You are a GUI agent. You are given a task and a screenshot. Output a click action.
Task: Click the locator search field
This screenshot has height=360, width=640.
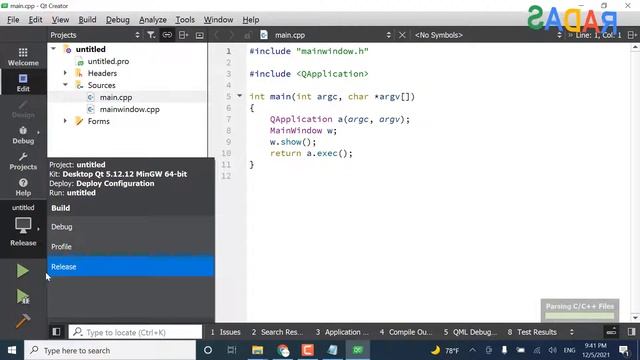(x=135, y=332)
